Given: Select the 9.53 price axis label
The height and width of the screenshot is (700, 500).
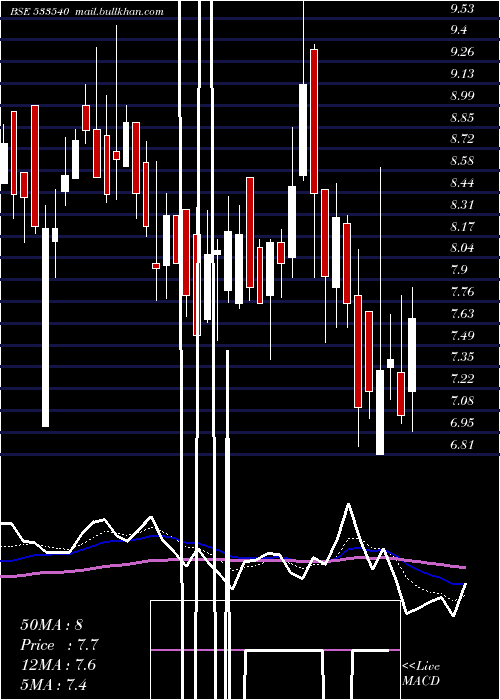Looking at the screenshot, I should [461, 8].
